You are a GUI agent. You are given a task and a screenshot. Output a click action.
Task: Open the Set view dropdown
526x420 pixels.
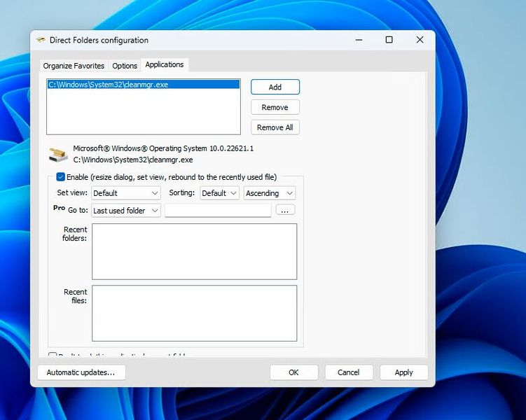[126, 193]
